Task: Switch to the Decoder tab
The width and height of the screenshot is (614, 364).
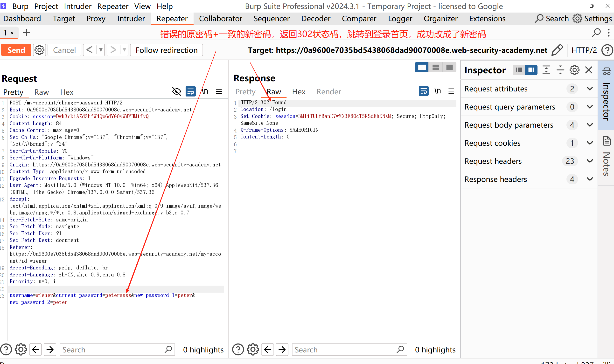Action: [x=316, y=19]
